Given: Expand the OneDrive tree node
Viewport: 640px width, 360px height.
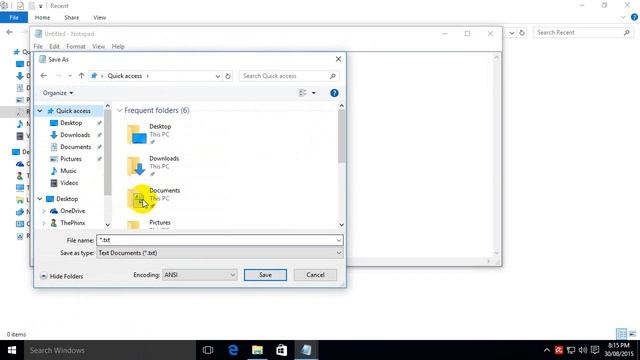Looking at the screenshot, I should coord(44,211).
